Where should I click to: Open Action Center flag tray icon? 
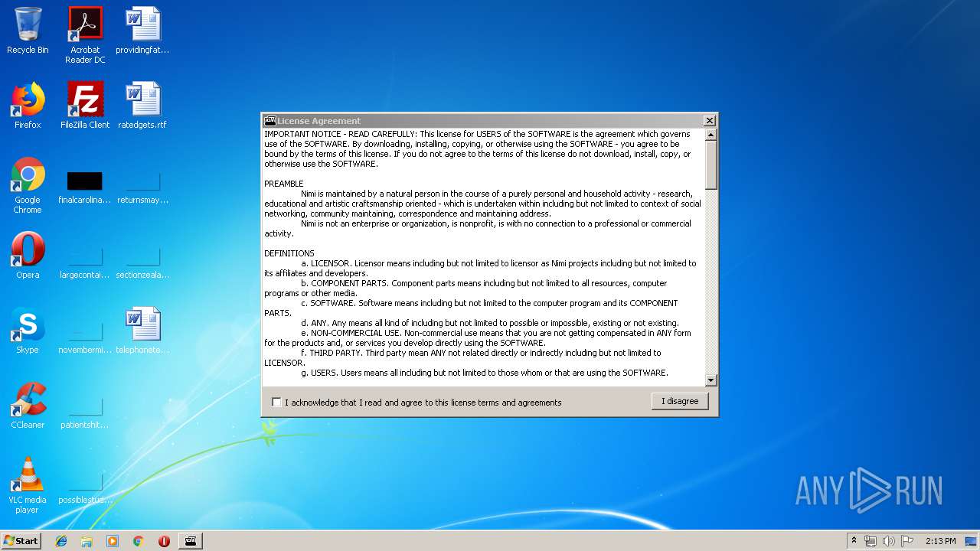coord(907,541)
